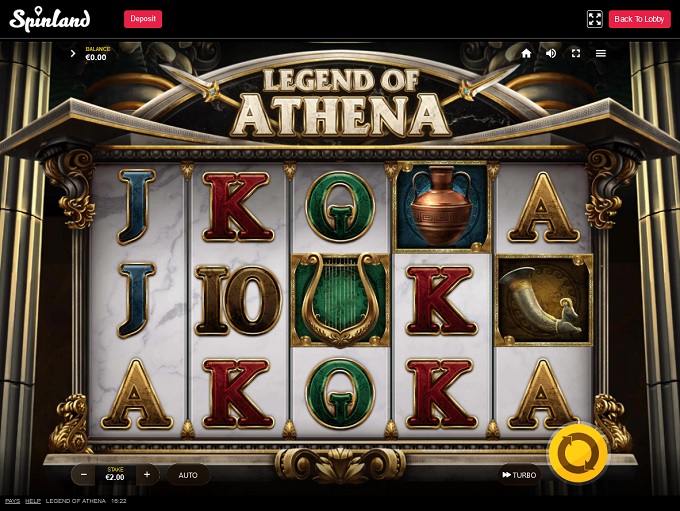Click the home icon in game toolbar
The height and width of the screenshot is (511, 680).
pyautogui.click(x=526, y=53)
